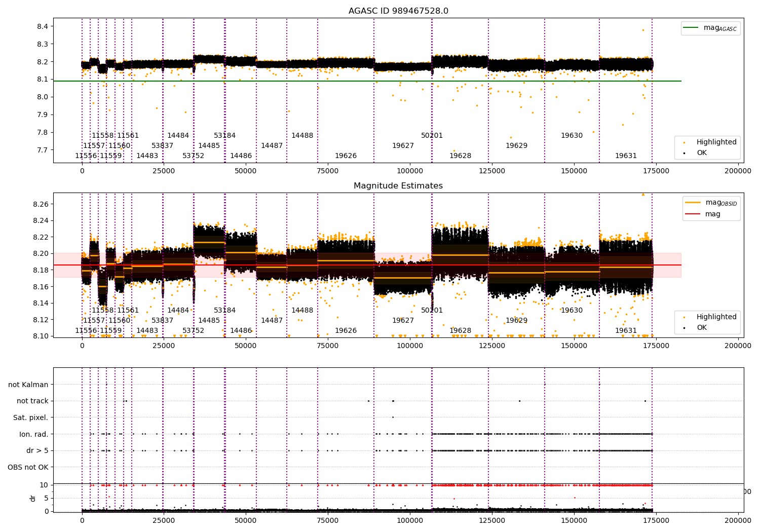Select the dr > 5 axis label
Image resolution: width=760 pixels, height=532 pixels.
[37, 450]
